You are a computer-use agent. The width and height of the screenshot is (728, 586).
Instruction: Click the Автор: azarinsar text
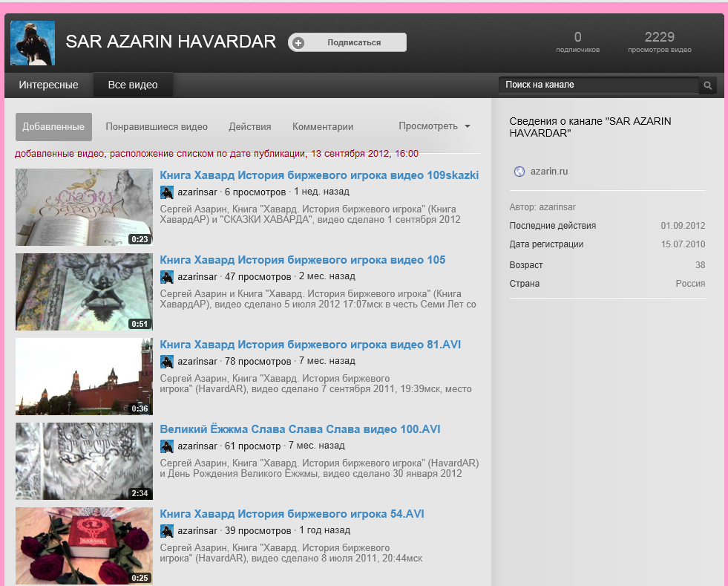[x=542, y=207]
